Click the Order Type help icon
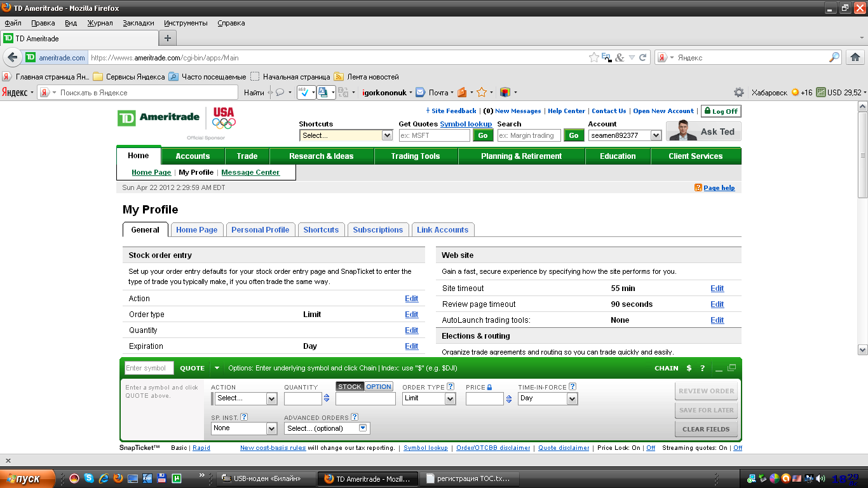Viewport: 868px width, 488px height. click(451, 386)
